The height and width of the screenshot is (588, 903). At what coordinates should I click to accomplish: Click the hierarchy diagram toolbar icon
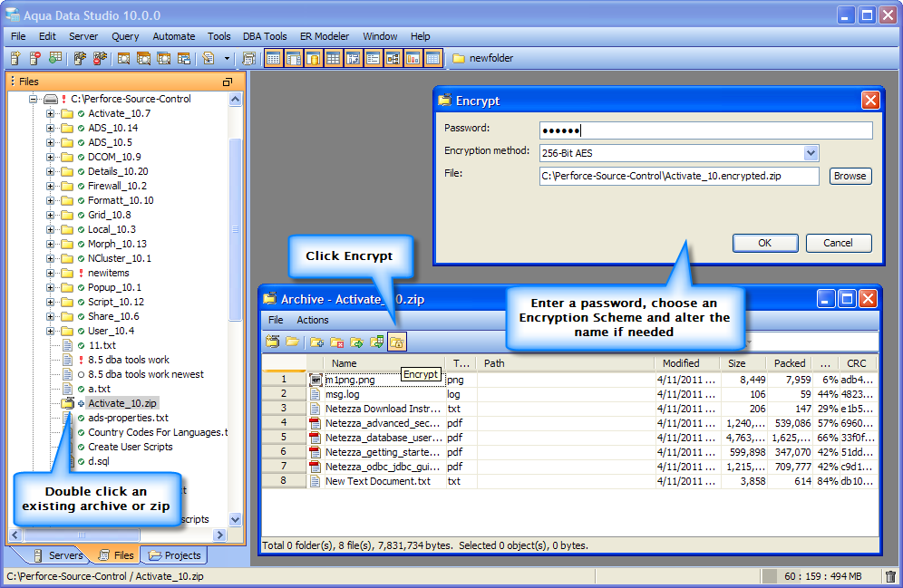coord(393,58)
